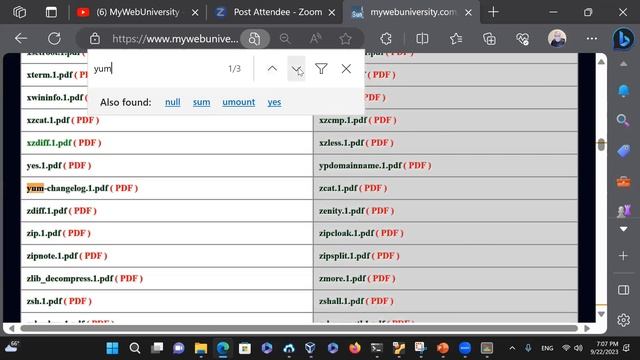Jump to previous find result
Image resolution: width=640 pixels, height=360 pixels.
[272, 69]
